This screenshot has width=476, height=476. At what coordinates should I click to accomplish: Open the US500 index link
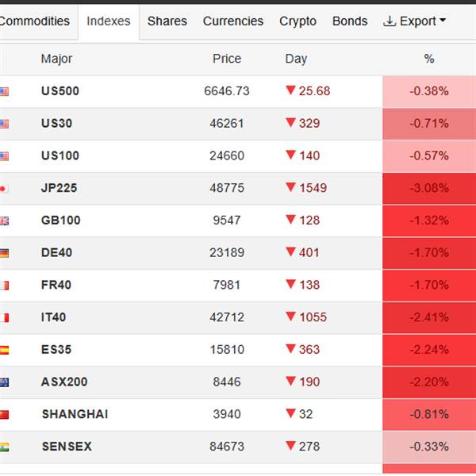click(x=60, y=91)
